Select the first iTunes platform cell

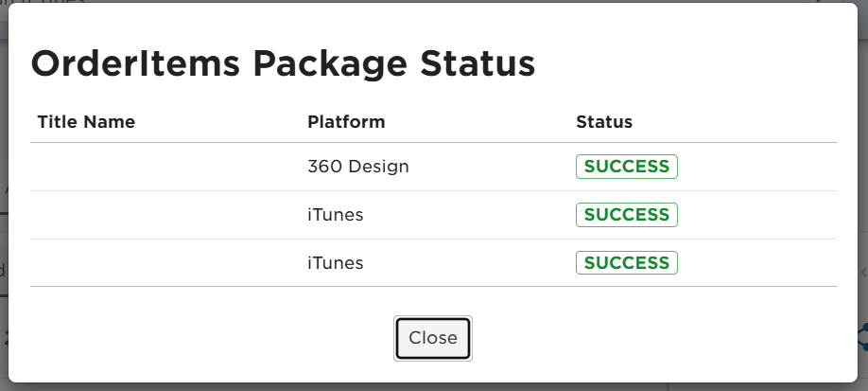(x=336, y=215)
